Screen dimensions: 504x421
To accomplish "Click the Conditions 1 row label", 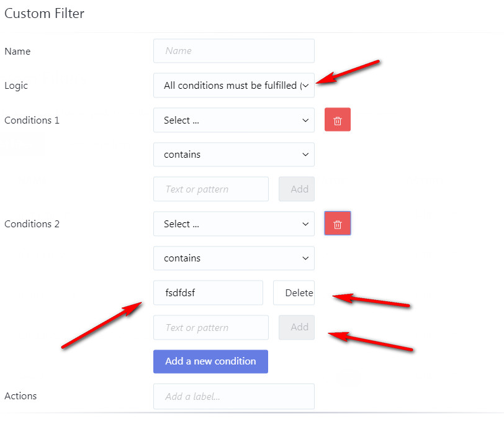I will (32, 120).
